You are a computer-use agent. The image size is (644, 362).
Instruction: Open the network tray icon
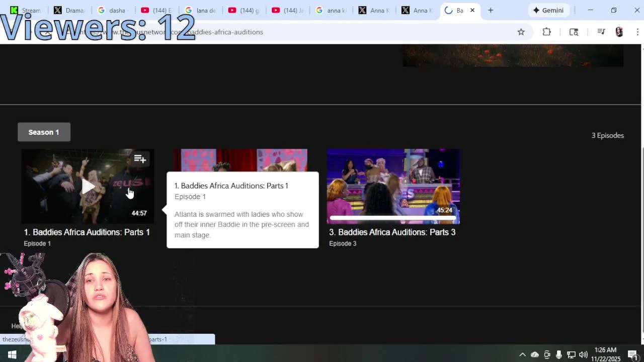(571, 354)
